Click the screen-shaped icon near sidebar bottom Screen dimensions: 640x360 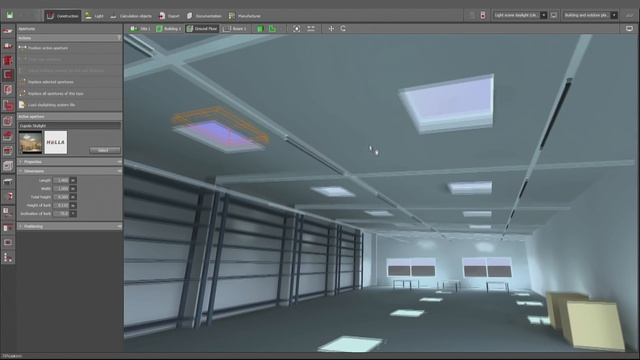[x=8, y=242]
